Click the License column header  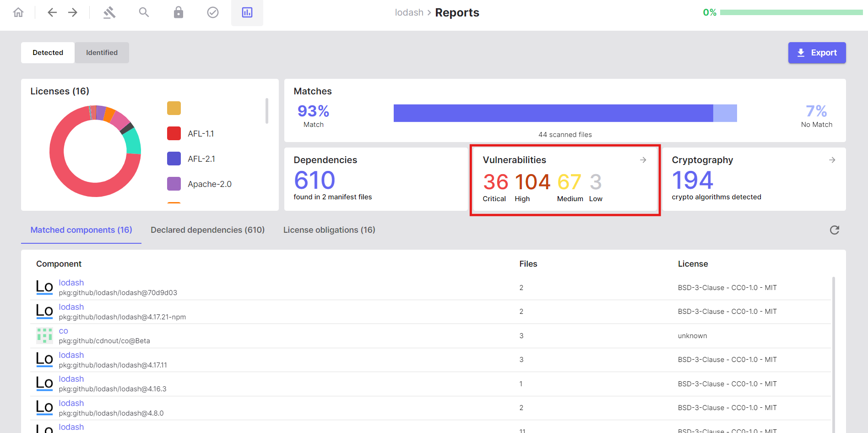(x=693, y=264)
